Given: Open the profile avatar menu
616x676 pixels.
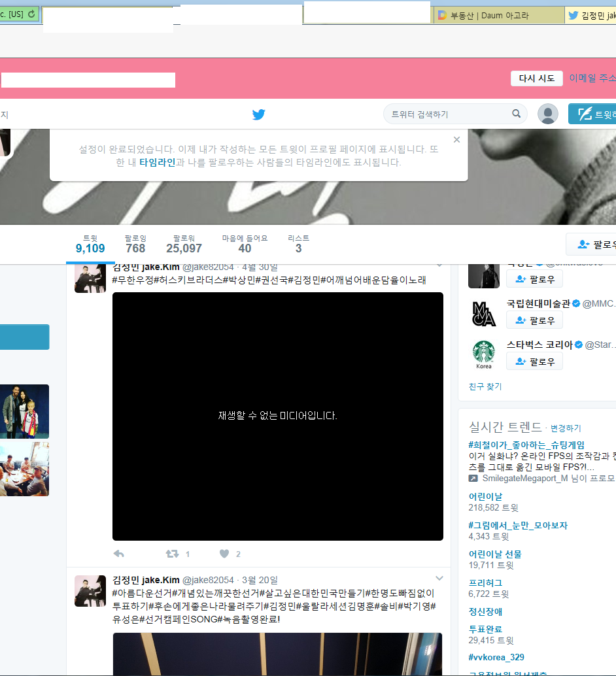Looking at the screenshot, I should [547, 114].
